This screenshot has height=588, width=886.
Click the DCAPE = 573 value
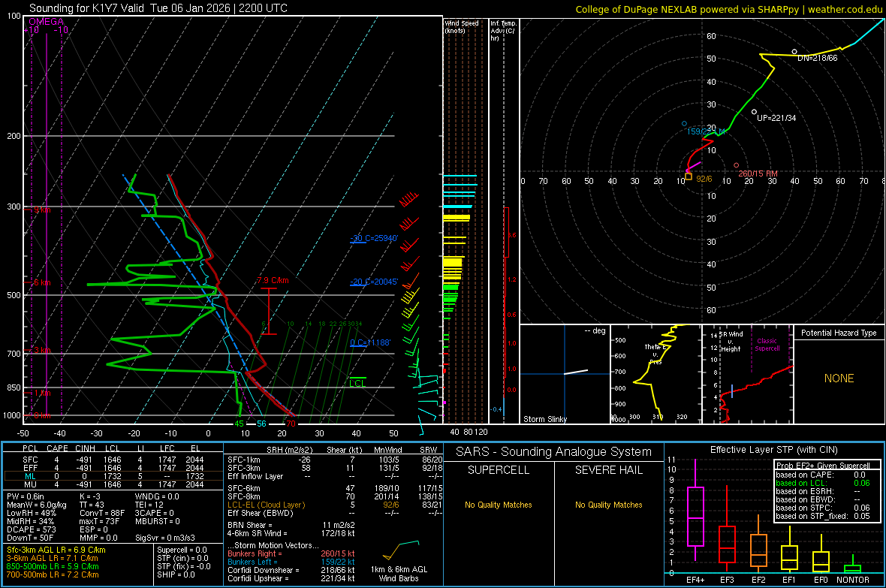[x=31, y=529]
